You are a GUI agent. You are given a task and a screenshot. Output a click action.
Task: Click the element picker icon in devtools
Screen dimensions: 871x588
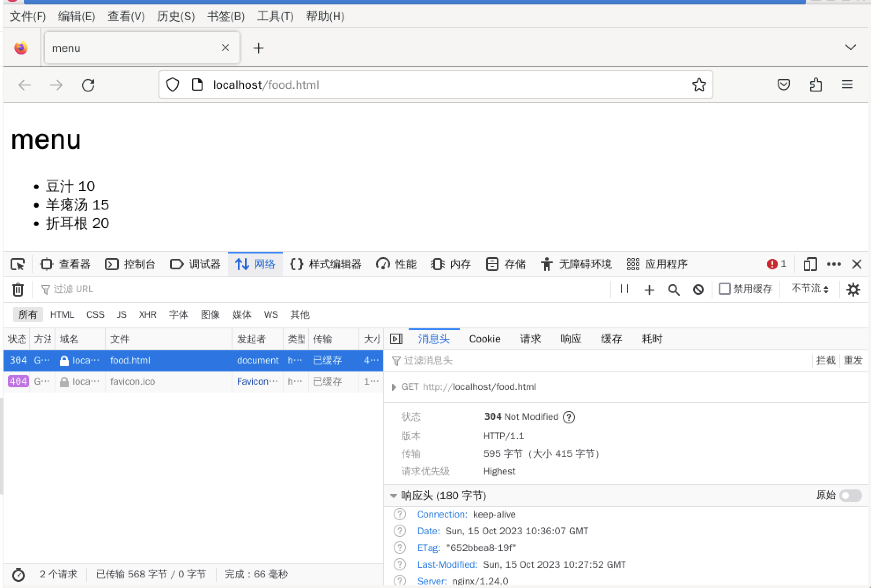click(18, 264)
